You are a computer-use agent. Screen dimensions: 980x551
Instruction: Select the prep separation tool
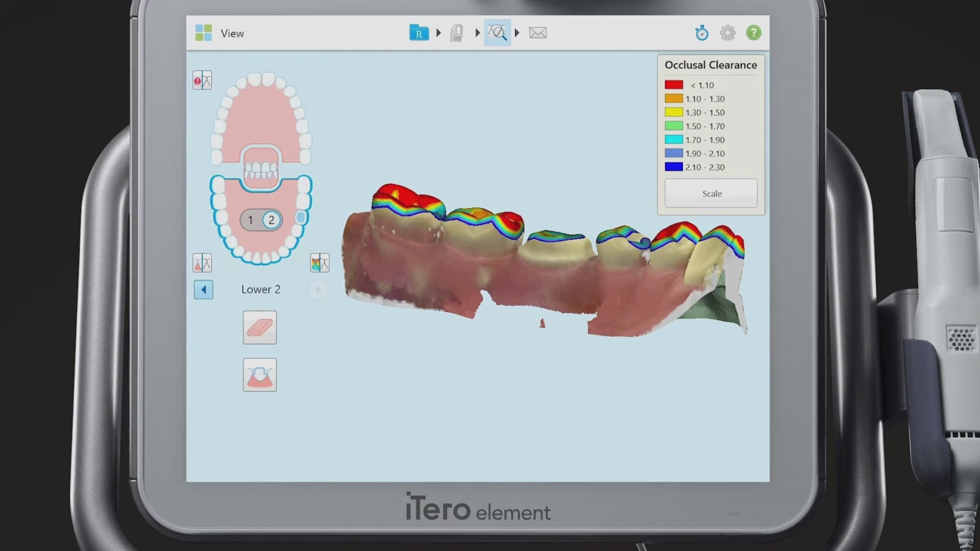(260, 375)
